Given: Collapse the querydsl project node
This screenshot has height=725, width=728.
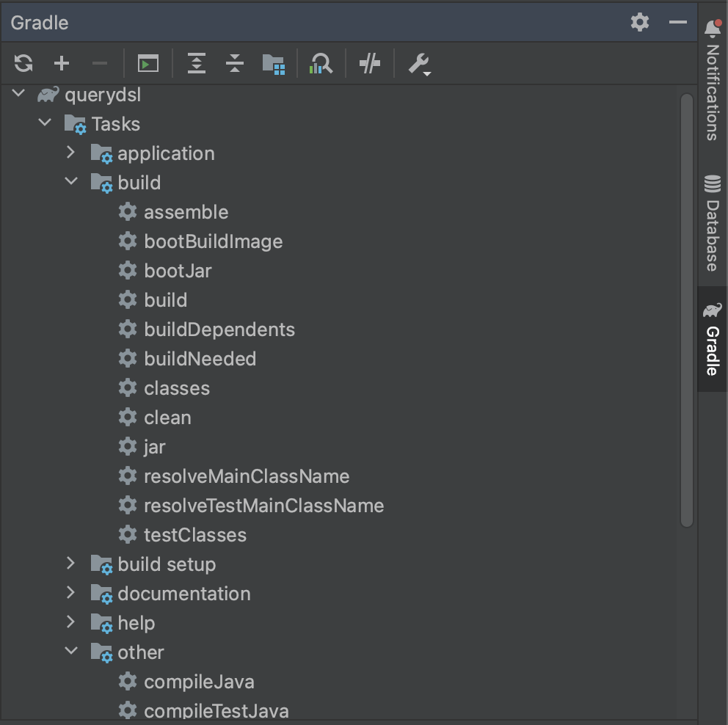Looking at the screenshot, I should 18,93.
